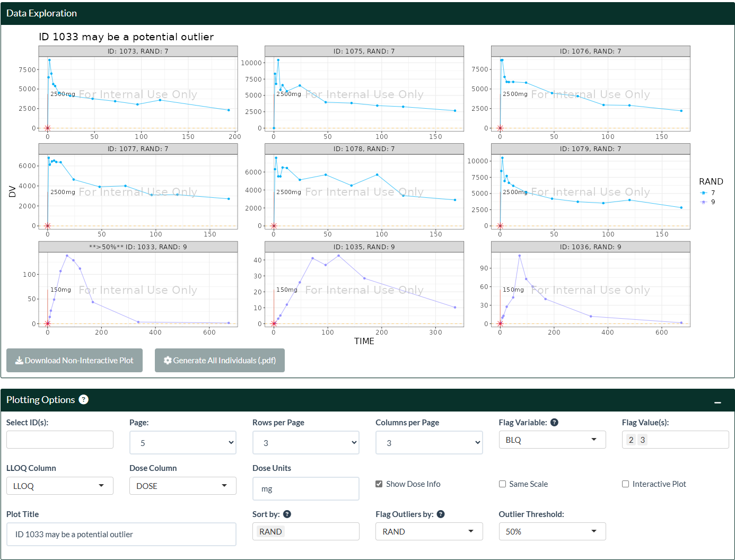Click Download Non-Interactive Plot button
This screenshot has height=560, width=735.
point(74,361)
